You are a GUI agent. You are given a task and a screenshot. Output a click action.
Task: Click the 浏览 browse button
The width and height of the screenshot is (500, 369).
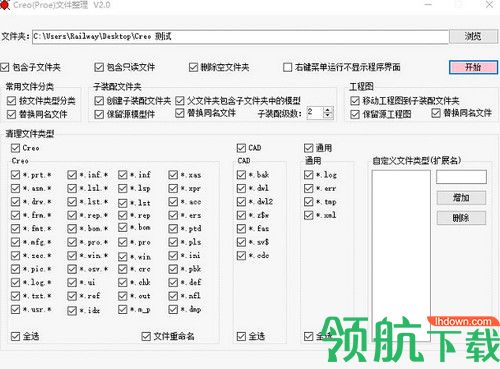click(x=473, y=36)
